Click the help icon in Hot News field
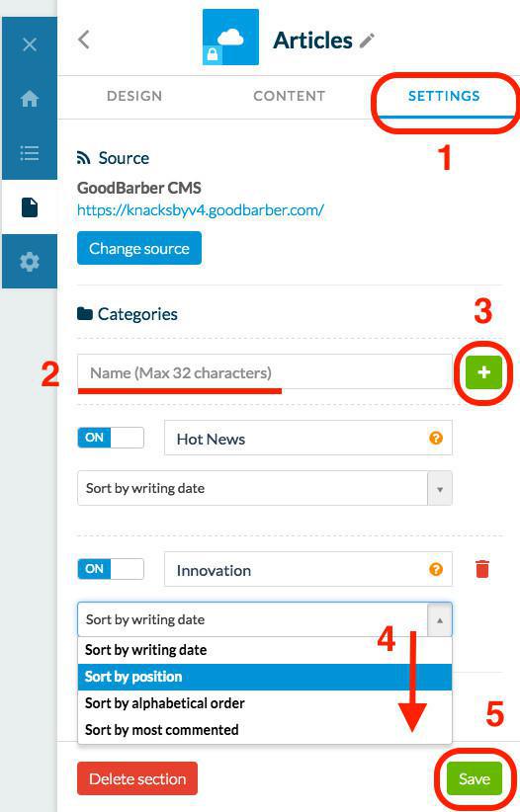This screenshot has height=812, width=520. [x=436, y=439]
